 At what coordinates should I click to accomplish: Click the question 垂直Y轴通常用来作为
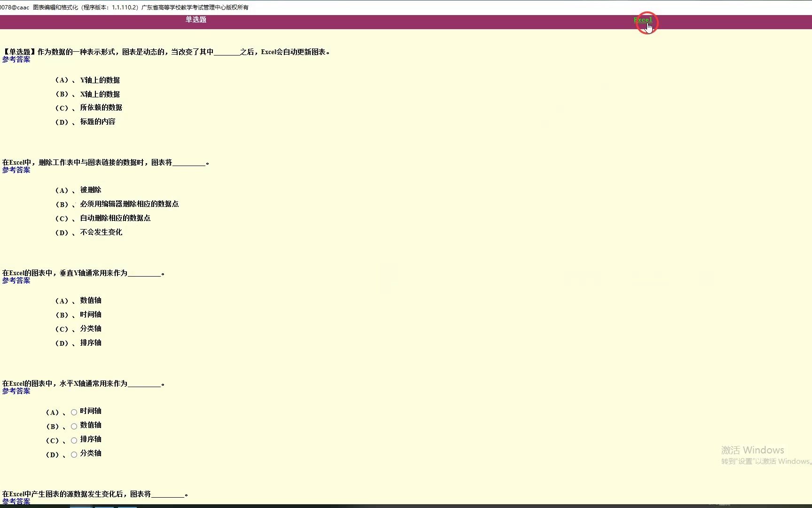pos(84,273)
